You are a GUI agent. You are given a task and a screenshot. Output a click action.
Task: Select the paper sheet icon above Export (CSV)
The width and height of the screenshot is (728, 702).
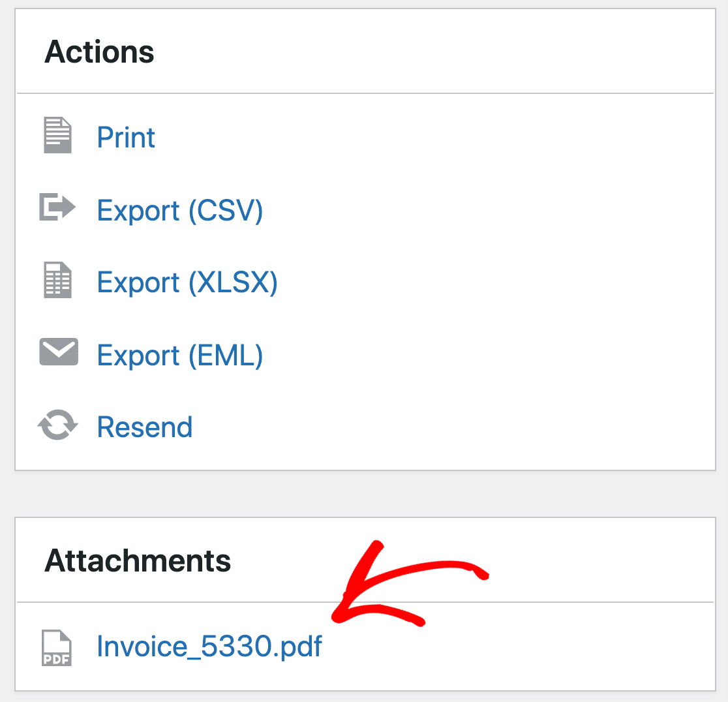(57, 135)
